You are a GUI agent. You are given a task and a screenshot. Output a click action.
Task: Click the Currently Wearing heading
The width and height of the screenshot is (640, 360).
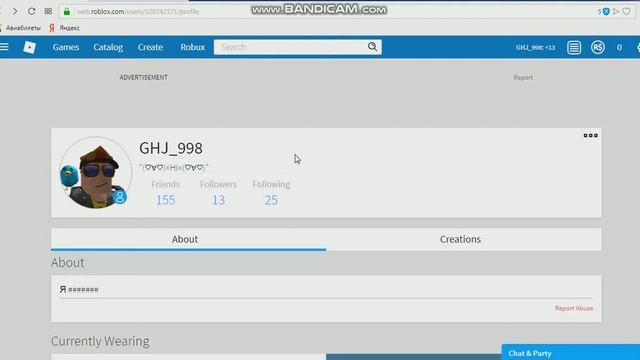point(100,341)
